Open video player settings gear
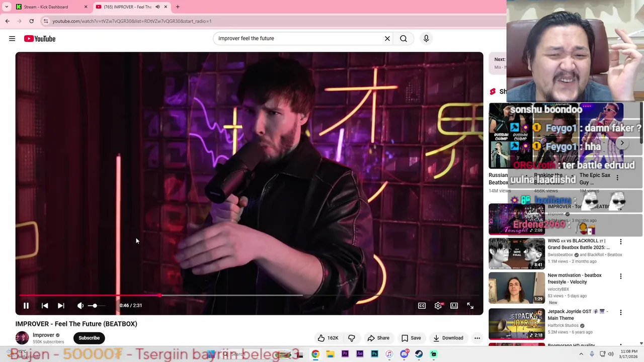This screenshot has height=362, width=644. pyautogui.click(x=438, y=305)
